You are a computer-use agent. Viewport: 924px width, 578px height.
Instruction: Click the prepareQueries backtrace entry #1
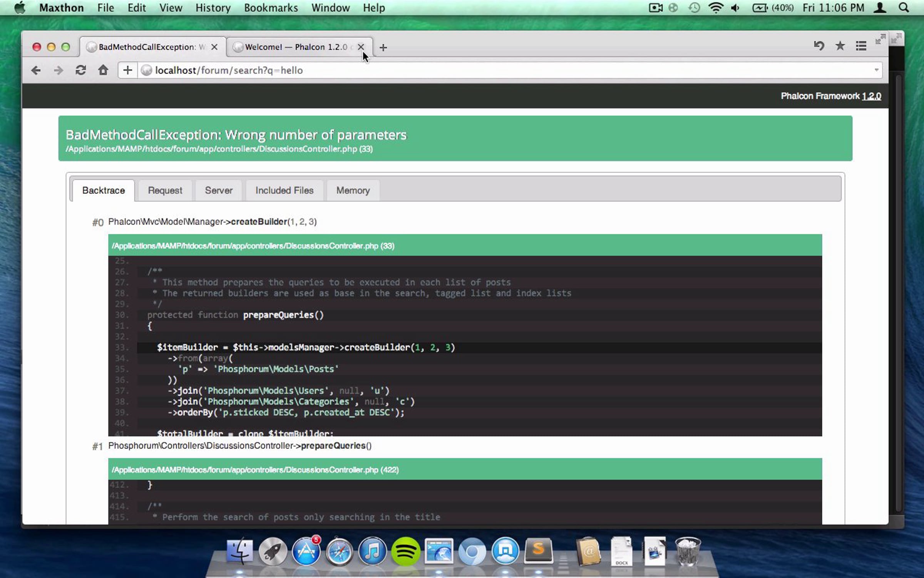[239, 446]
